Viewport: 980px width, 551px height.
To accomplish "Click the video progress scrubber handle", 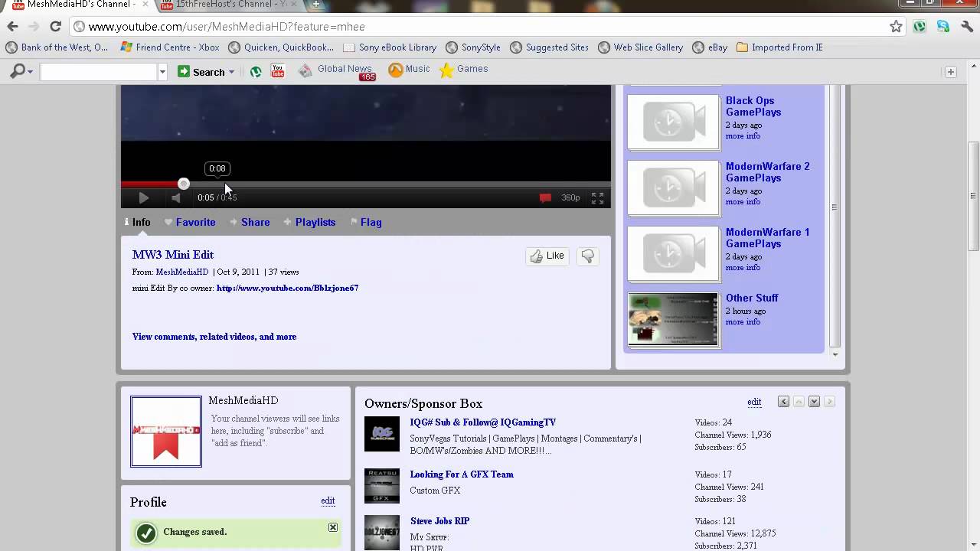I will point(184,184).
